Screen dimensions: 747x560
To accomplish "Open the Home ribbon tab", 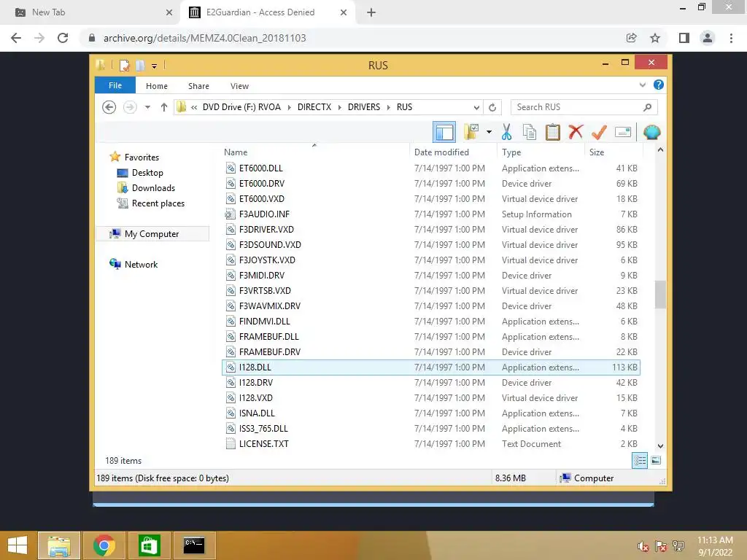I will coord(157,86).
